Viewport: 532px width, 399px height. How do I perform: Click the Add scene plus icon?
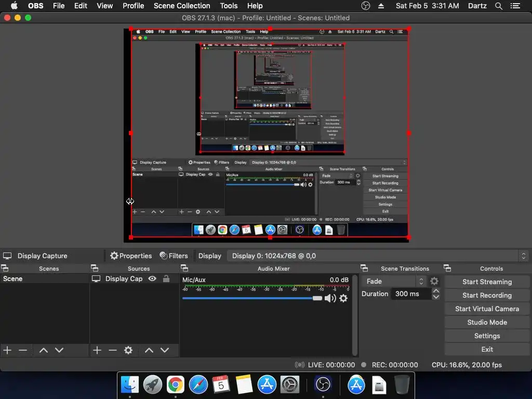coord(7,350)
